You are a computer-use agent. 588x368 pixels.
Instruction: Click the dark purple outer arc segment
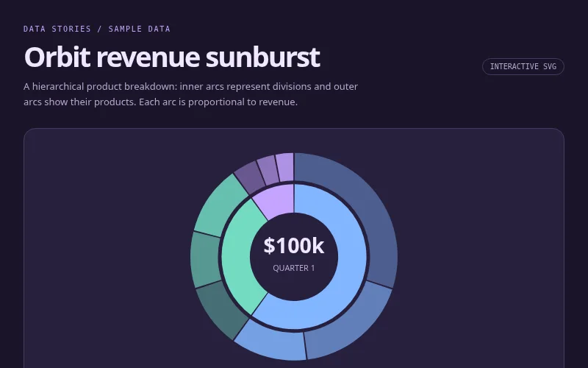pos(249,177)
